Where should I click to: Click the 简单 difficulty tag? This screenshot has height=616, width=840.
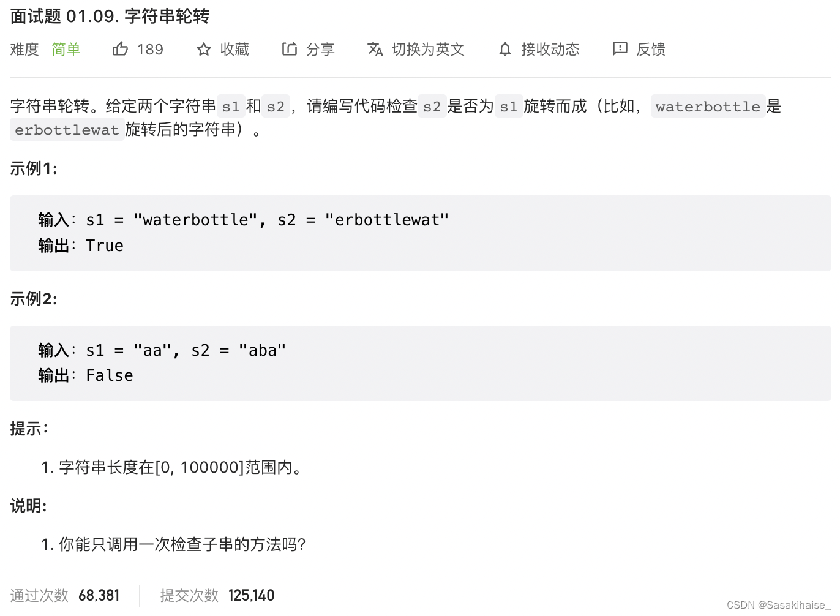pos(66,50)
